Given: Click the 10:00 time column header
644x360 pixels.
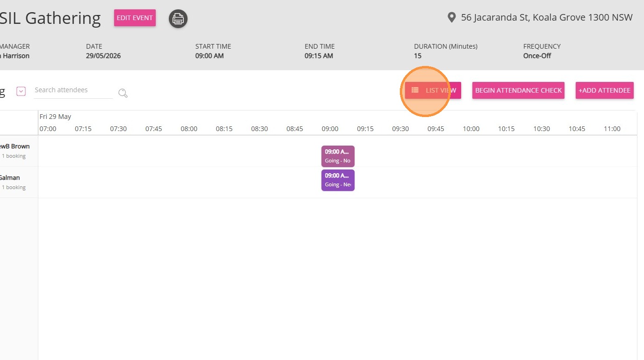Looking at the screenshot, I should 471,129.
